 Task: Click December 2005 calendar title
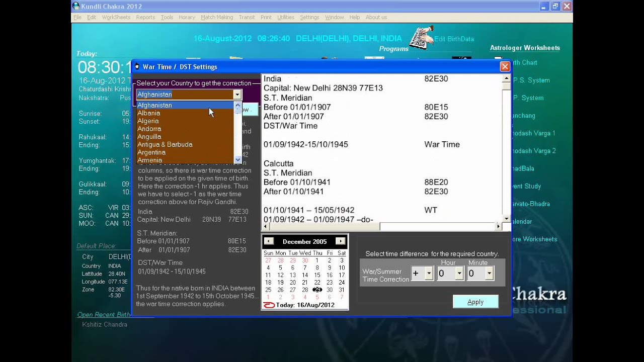(304, 241)
